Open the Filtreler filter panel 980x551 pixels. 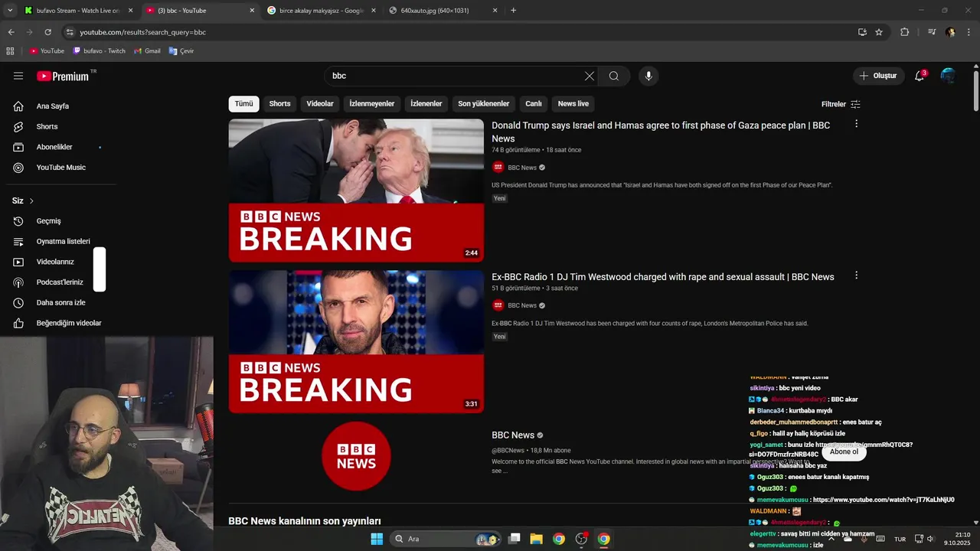click(841, 104)
